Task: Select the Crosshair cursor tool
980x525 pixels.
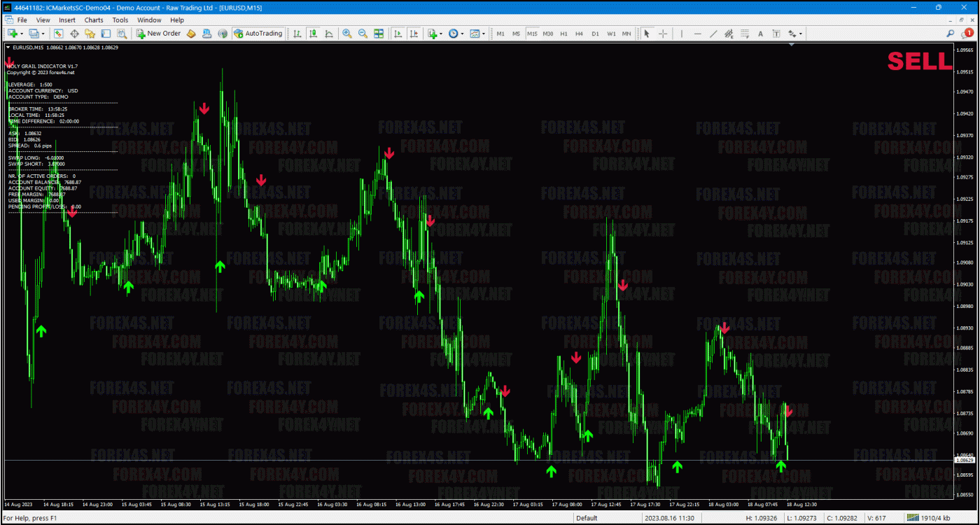Action: pyautogui.click(x=662, y=34)
